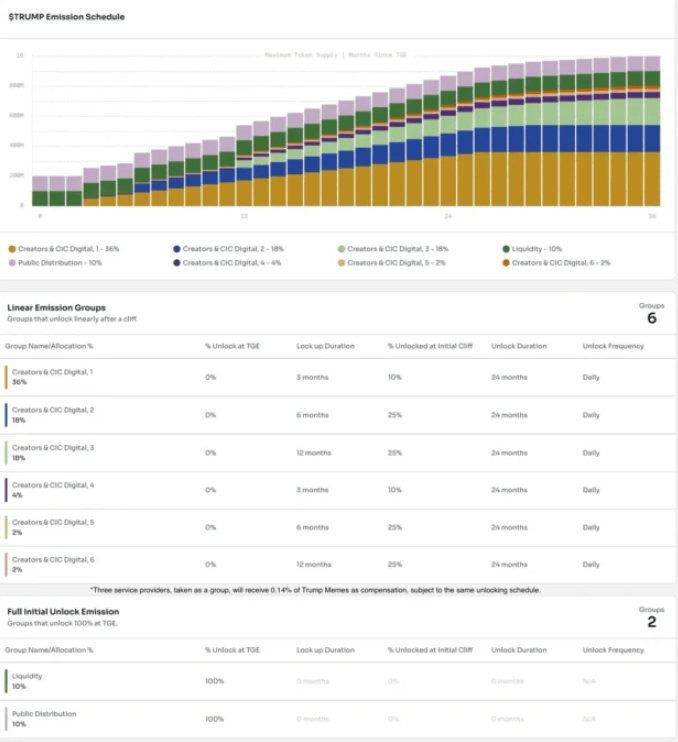
Task: Click the Lock up Duration column header in Linear table
Action: 325,346
